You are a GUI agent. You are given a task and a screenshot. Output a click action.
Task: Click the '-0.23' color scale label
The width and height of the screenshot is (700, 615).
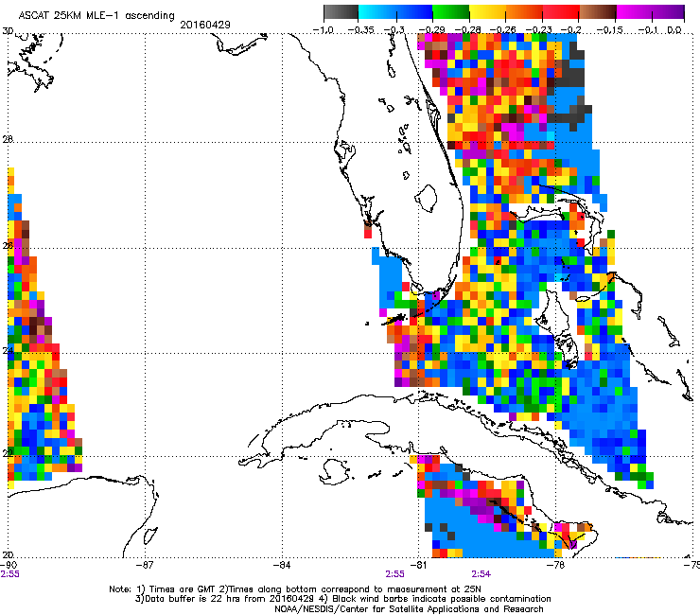click(x=539, y=30)
